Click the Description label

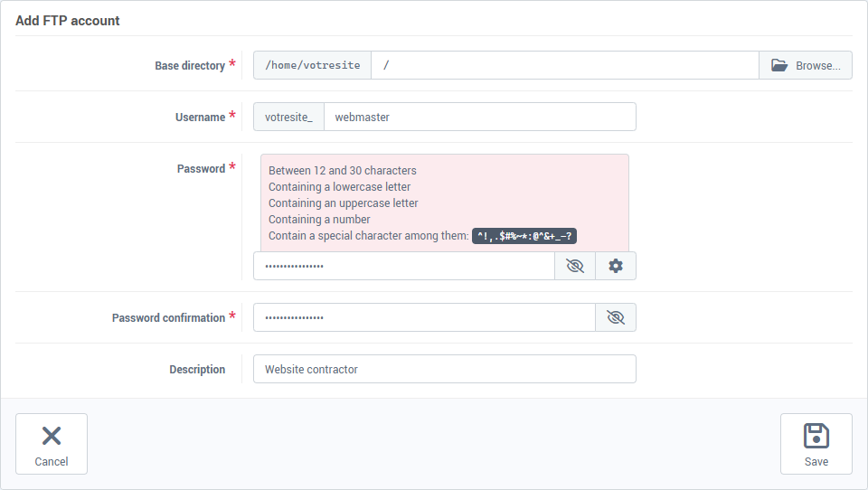tap(197, 369)
